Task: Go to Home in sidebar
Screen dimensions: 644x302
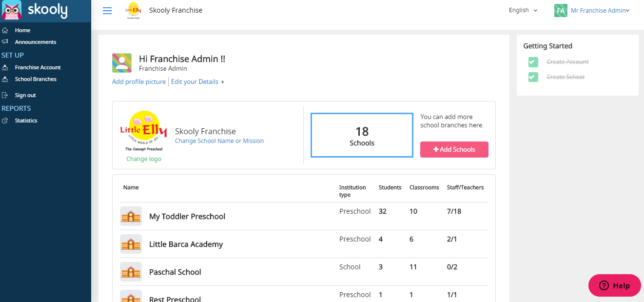Action: pyautogui.click(x=22, y=30)
